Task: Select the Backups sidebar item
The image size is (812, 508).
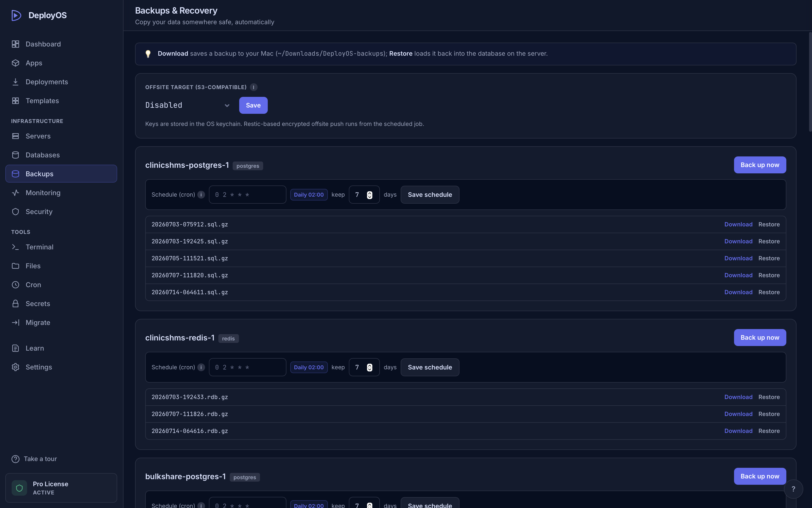Action: point(61,174)
